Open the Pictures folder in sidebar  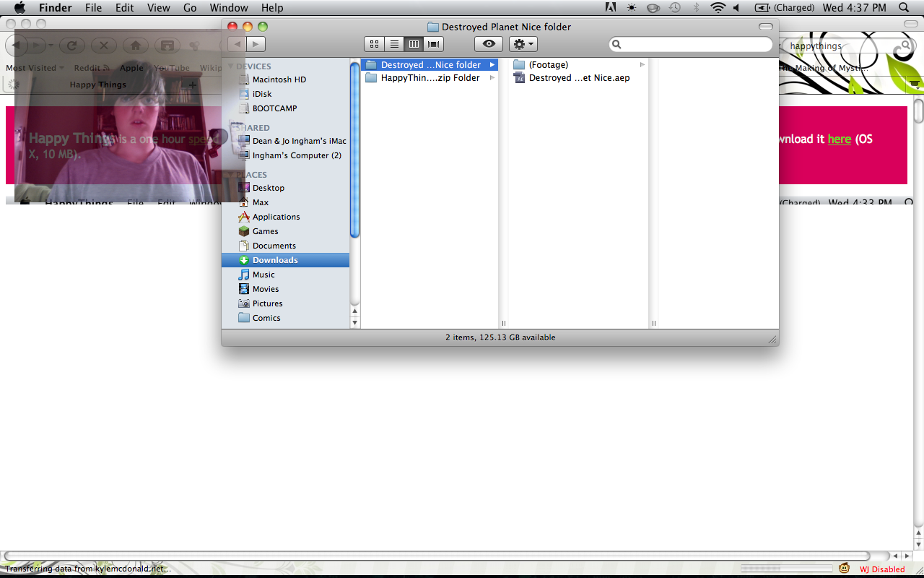[x=267, y=303]
